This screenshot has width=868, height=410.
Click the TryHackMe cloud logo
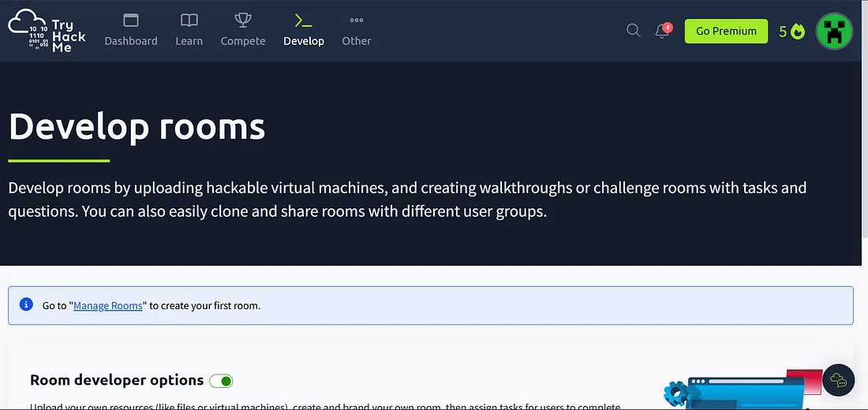(47, 31)
